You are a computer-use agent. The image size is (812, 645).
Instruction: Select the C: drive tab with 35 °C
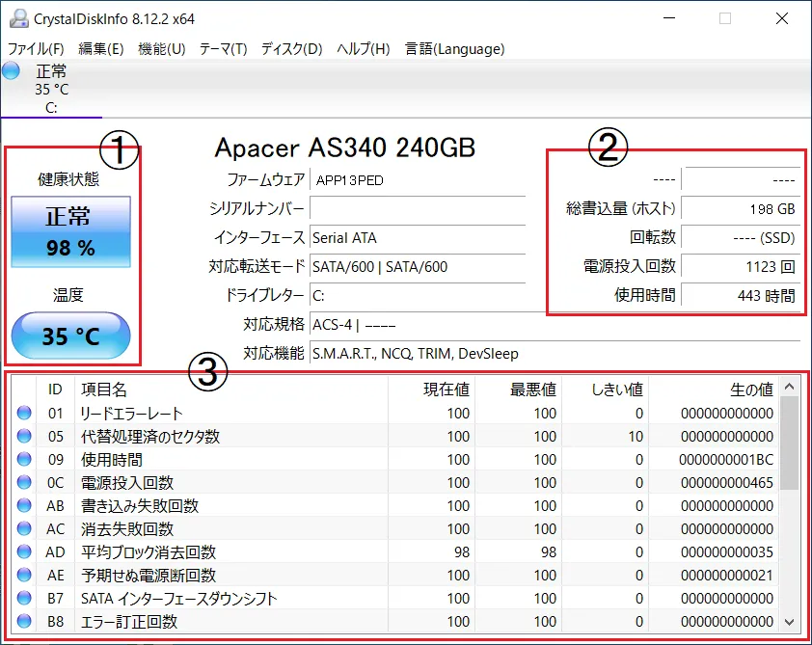pyautogui.click(x=51, y=89)
